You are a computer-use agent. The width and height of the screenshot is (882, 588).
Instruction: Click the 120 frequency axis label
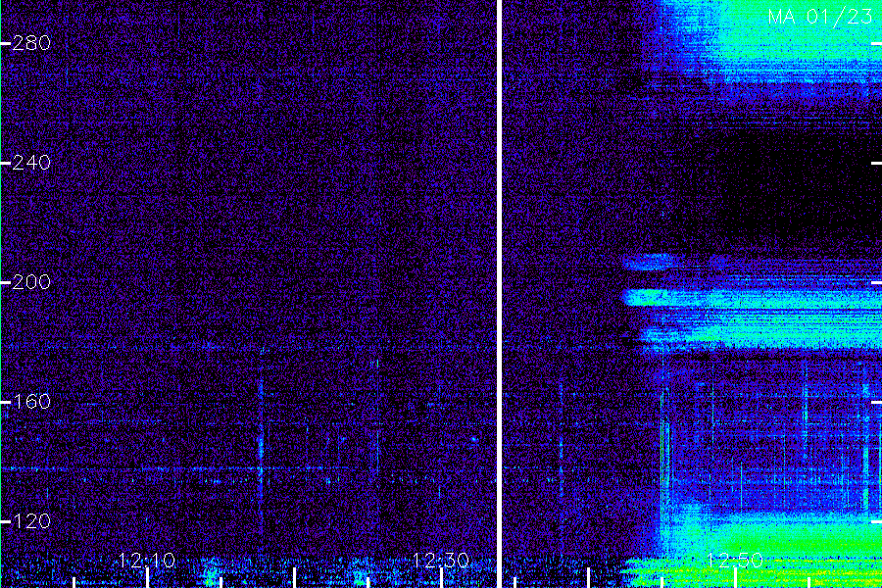coord(31,521)
